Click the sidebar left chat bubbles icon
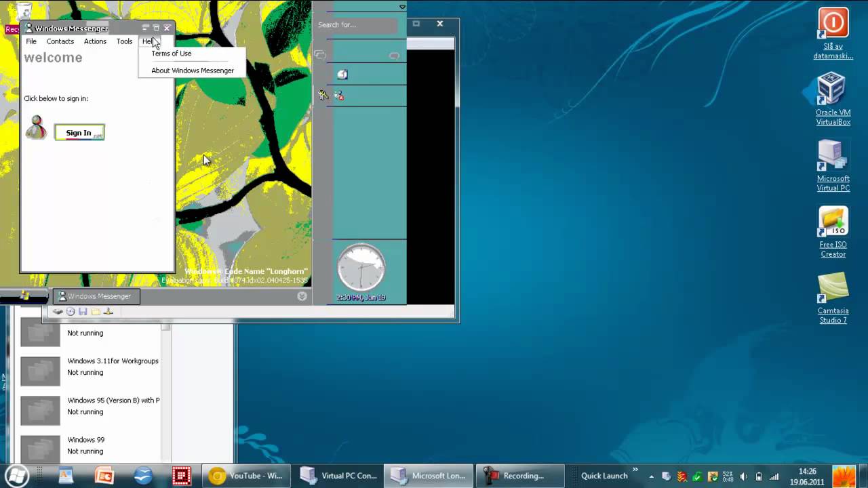 [321, 55]
